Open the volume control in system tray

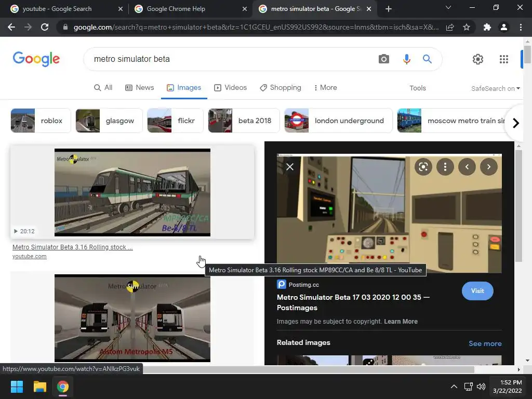point(481,387)
